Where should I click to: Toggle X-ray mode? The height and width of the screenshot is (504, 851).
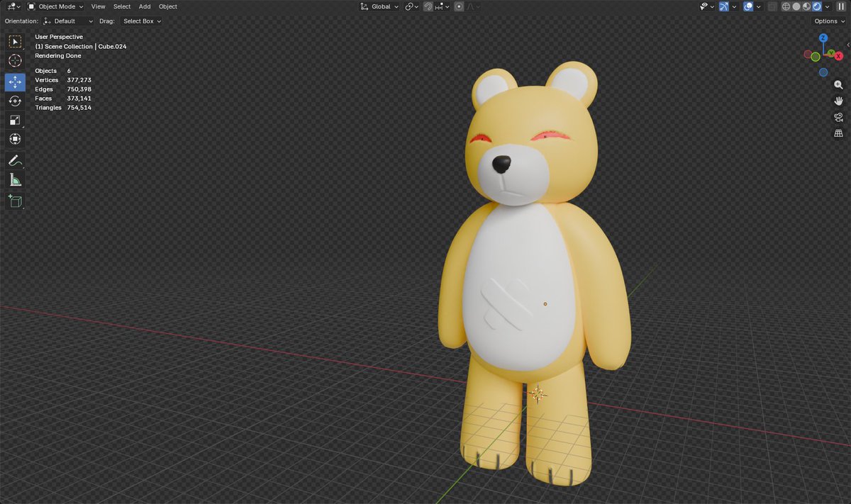click(772, 6)
